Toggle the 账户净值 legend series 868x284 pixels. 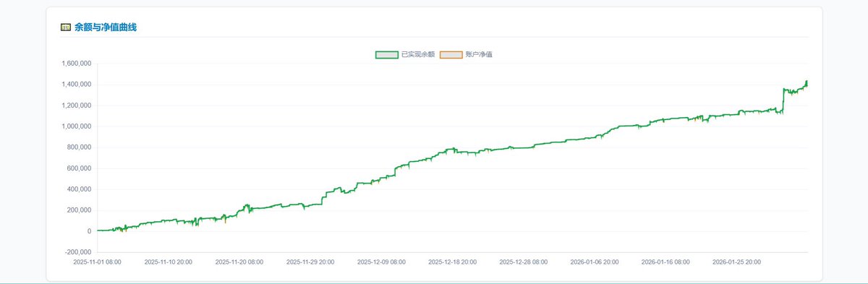[467, 54]
